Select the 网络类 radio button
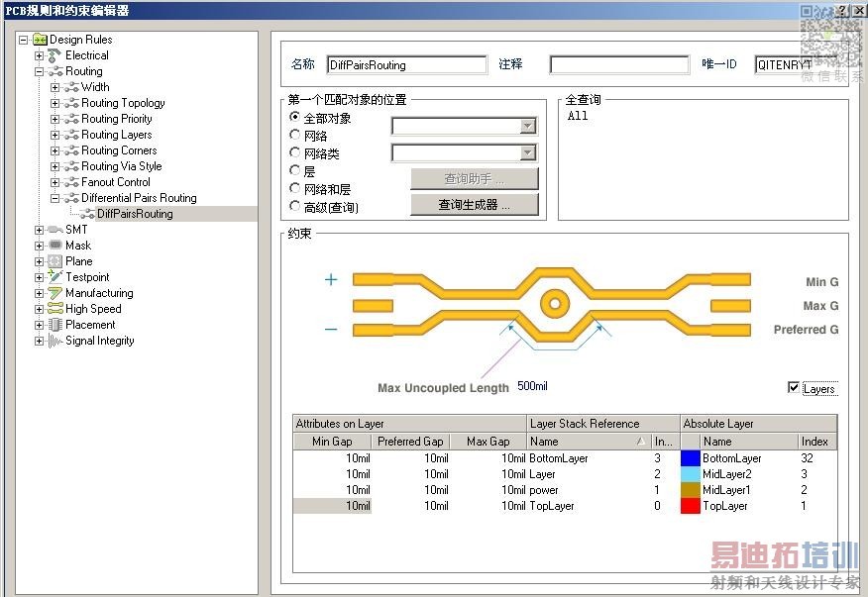868x597 pixels. 295,152
